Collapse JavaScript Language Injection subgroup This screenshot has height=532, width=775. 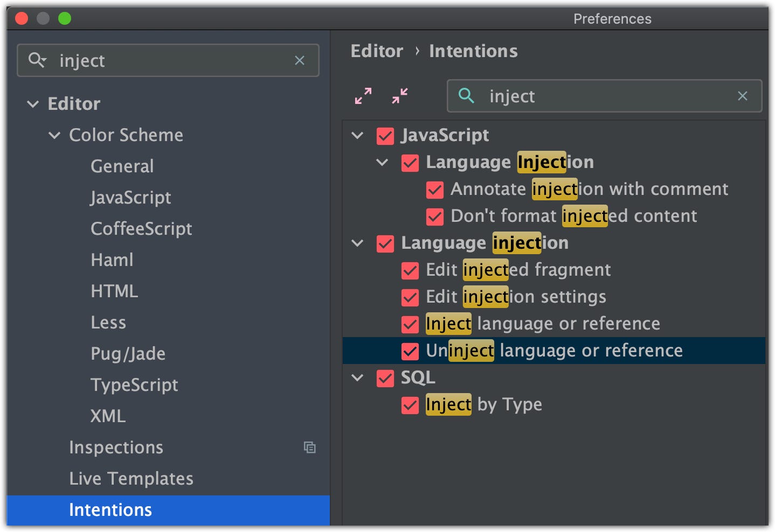(x=382, y=162)
